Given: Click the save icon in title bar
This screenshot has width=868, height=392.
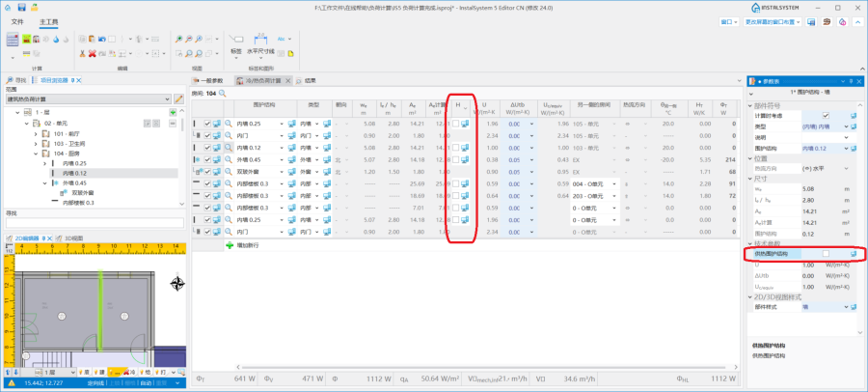Looking at the screenshot, I should [x=21, y=7].
